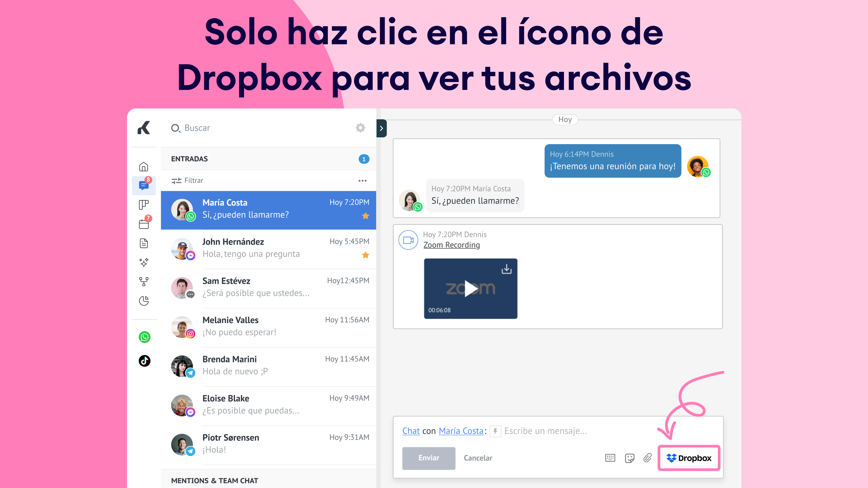Image resolution: width=868 pixels, height=488 pixels.
Task: Open the TikTok channel in the sidebar
Action: (144, 361)
